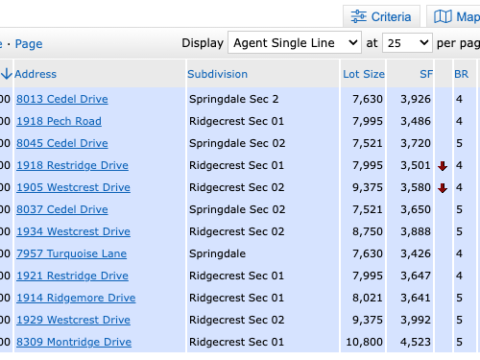
Task: Click the Criteria sliders icon
Action: [x=359, y=16]
